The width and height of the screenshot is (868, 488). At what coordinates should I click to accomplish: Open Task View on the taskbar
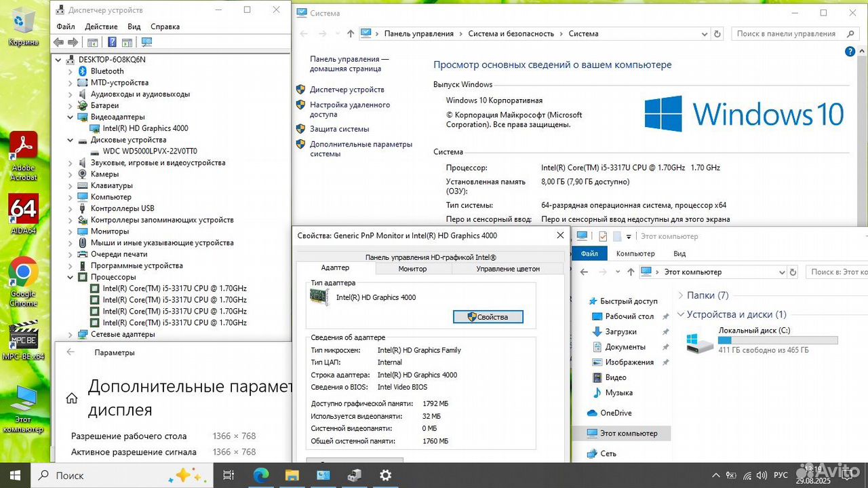(x=229, y=475)
